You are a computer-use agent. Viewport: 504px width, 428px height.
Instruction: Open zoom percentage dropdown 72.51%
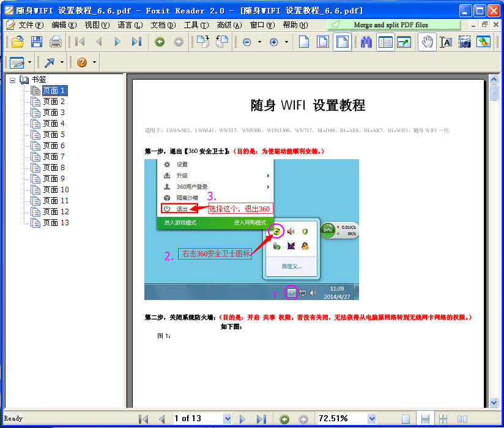coord(372,419)
